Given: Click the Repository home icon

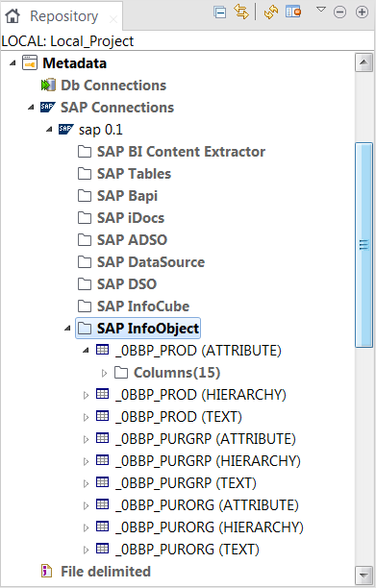Looking at the screenshot, I should click(13, 16).
